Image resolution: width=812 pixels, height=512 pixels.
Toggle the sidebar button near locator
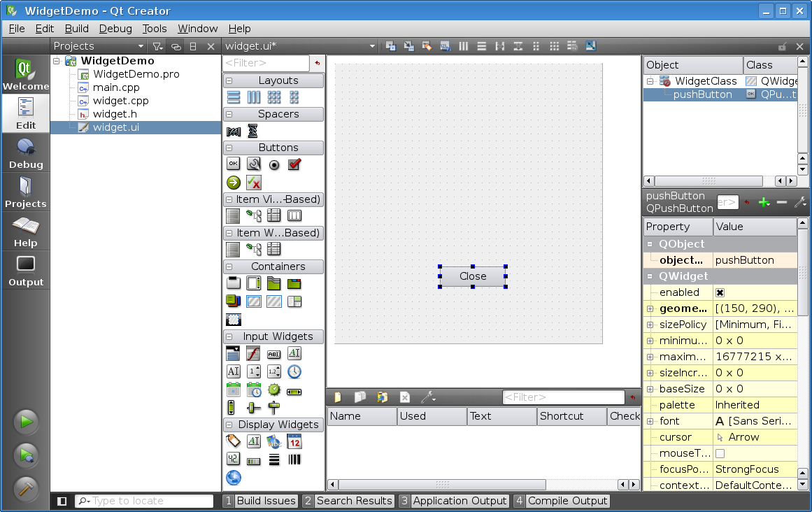pyautogui.click(x=62, y=501)
